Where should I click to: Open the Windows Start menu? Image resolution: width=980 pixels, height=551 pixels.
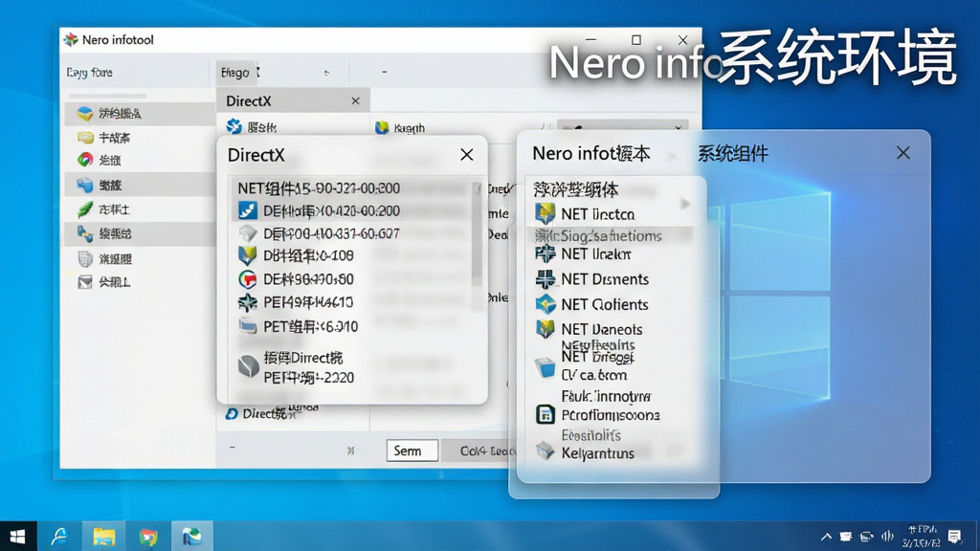point(18,536)
